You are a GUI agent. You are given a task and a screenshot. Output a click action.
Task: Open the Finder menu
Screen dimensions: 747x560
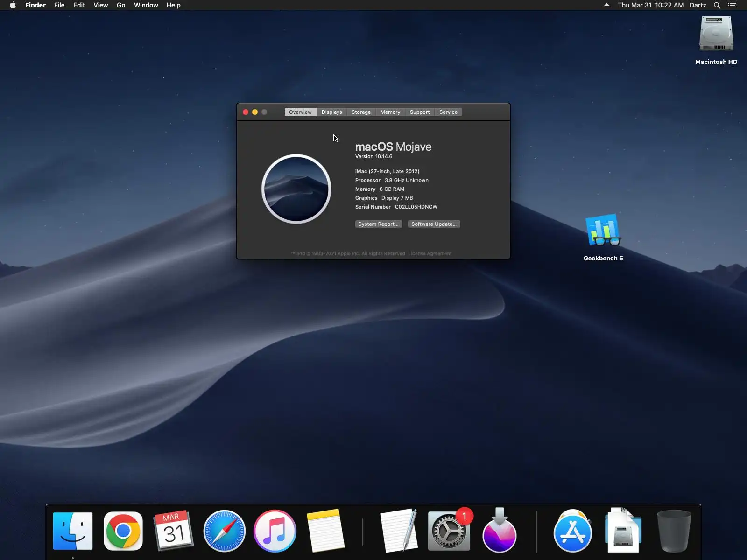click(35, 5)
